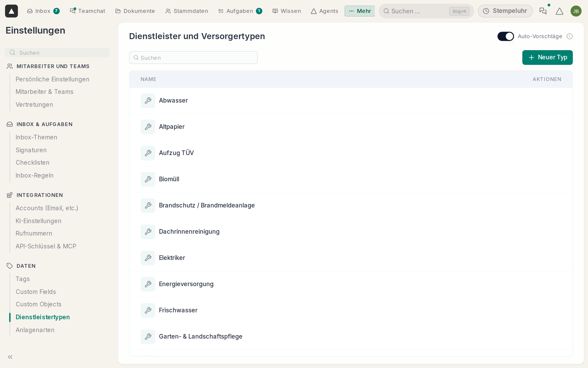Click the app logo home icon
The image size is (588, 368).
11,11
